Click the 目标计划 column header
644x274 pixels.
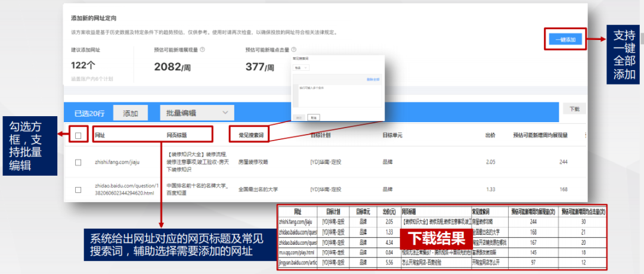(x=320, y=135)
